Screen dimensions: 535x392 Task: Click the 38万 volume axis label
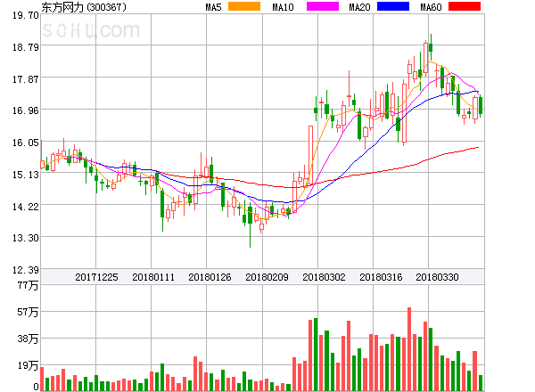coord(28,339)
